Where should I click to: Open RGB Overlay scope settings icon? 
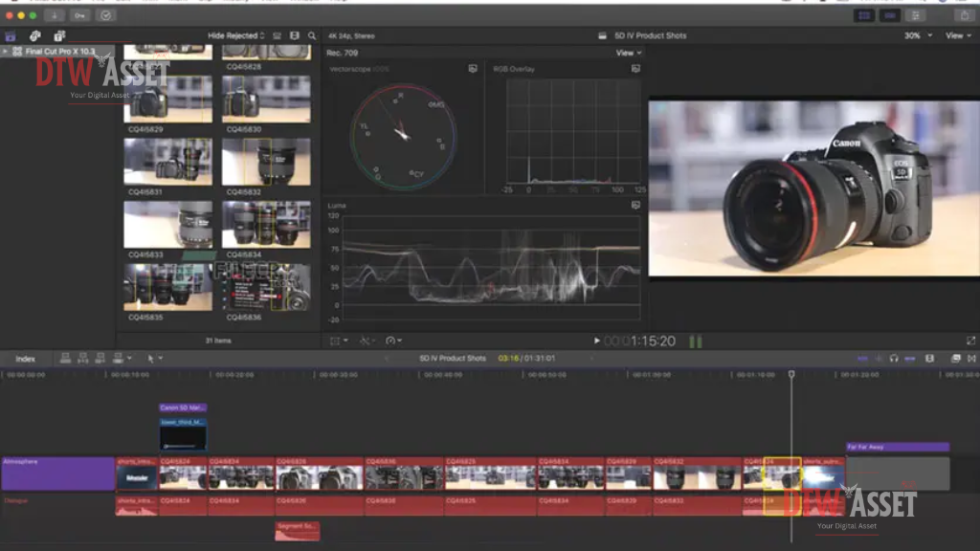tap(635, 69)
